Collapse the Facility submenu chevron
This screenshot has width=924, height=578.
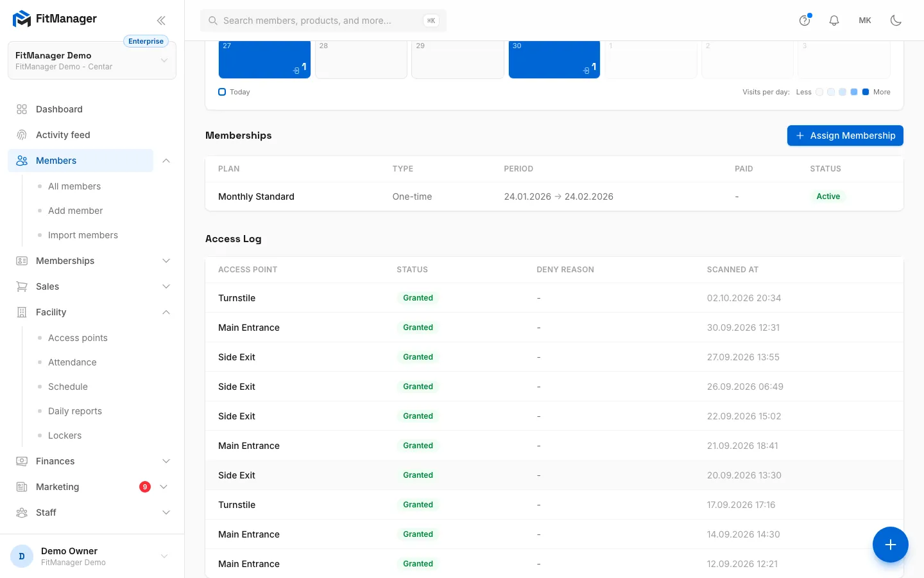(166, 312)
